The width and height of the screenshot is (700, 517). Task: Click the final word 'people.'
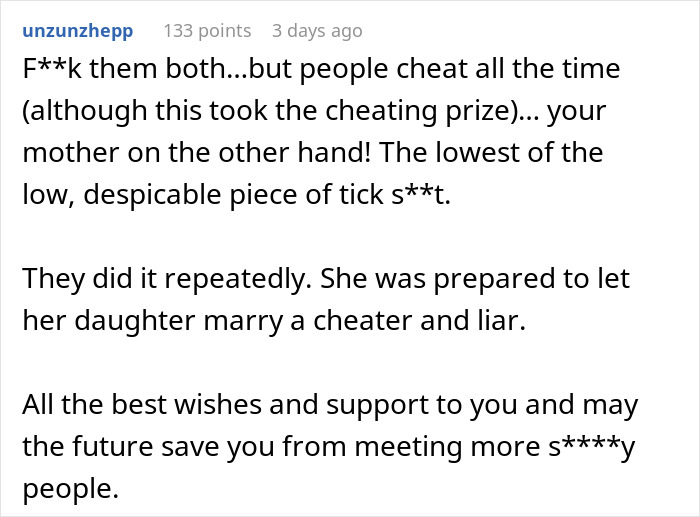(x=71, y=488)
